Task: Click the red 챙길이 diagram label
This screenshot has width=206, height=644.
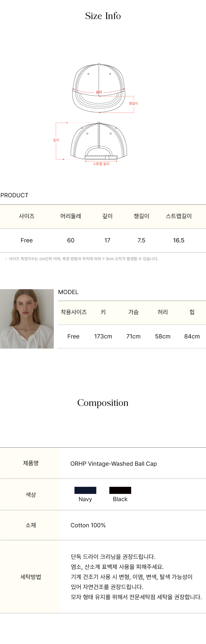Action: [x=133, y=104]
